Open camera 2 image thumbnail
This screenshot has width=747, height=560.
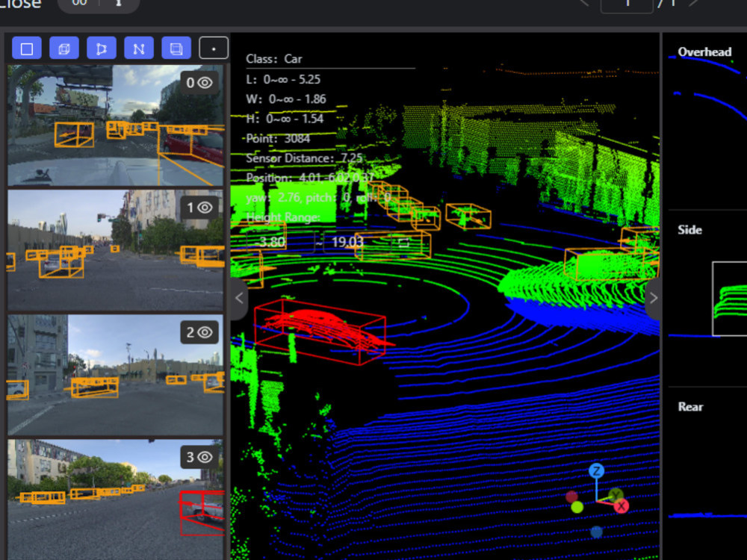click(115, 375)
